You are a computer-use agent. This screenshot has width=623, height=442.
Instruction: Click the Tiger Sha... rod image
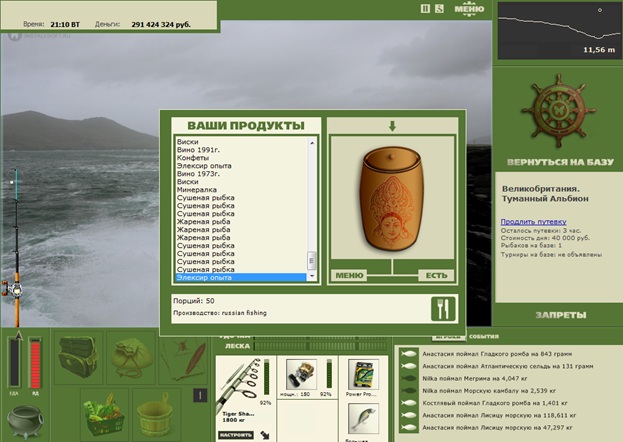point(237,385)
